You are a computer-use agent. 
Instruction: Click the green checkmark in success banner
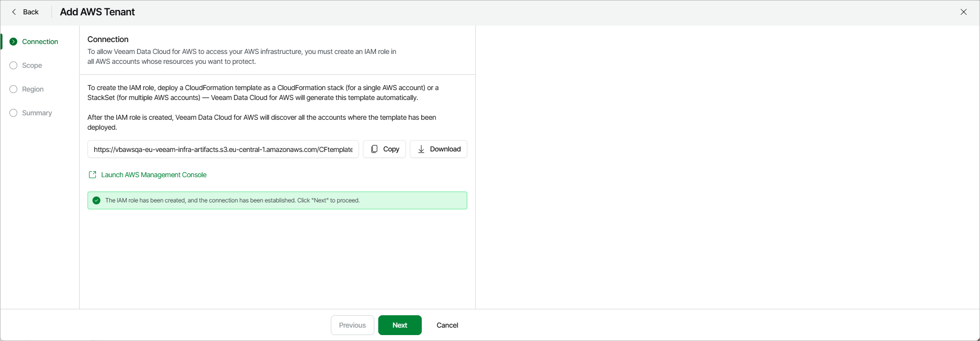click(96, 200)
